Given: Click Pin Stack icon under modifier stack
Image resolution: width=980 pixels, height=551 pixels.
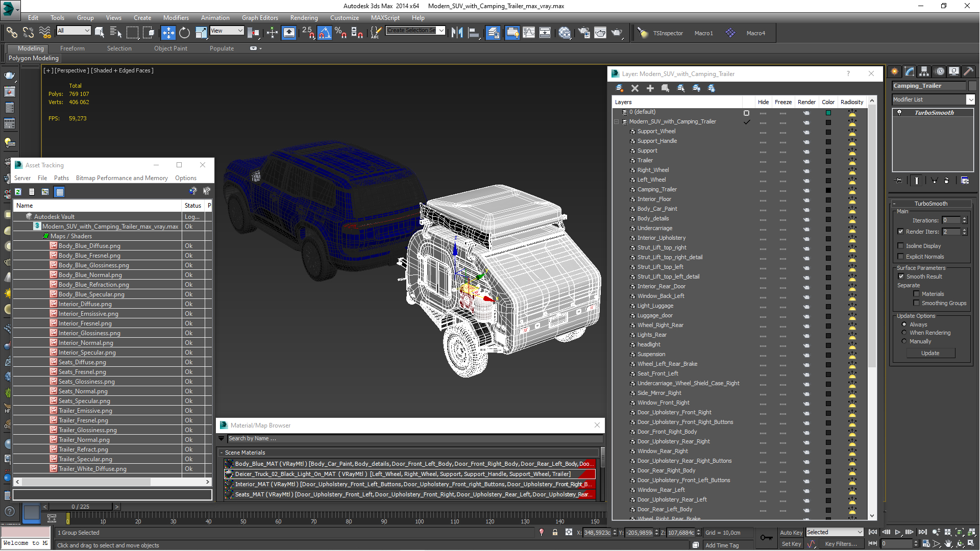Looking at the screenshot, I should [x=899, y=180].
